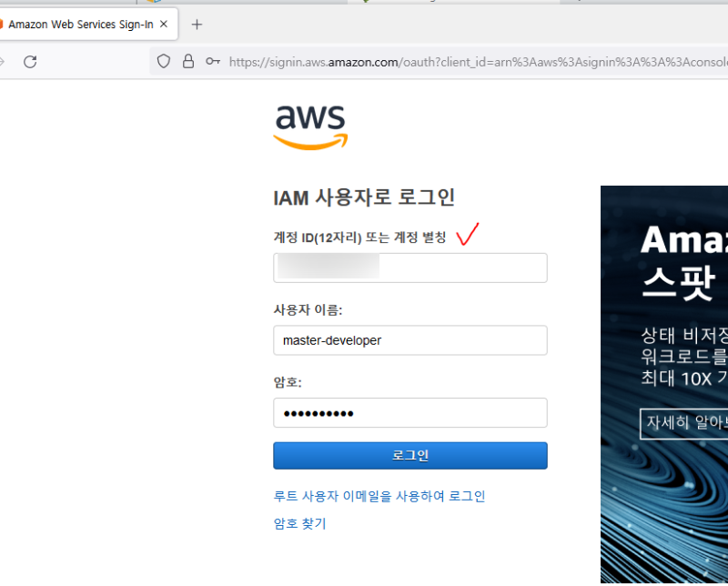Open tracking protection shield icon

[x=164, y=61]
